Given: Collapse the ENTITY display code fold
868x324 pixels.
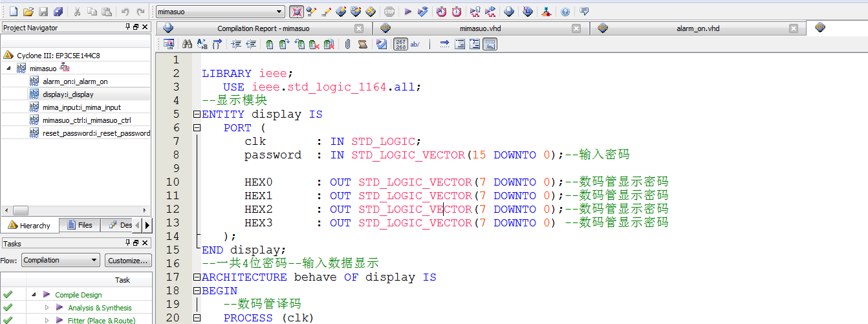Looking at the screenshot, I should tap(197, 114).
